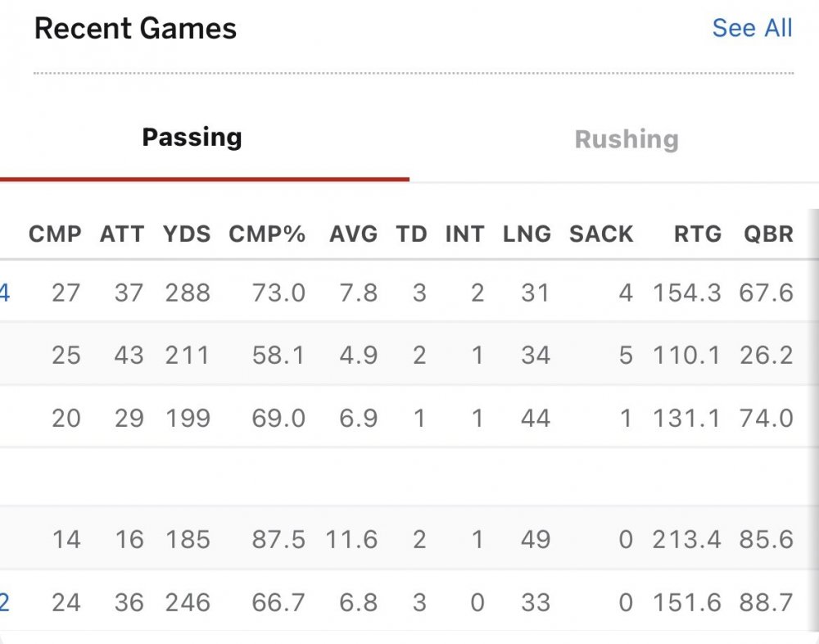The height and width of the screenshot is (644, 819).
Task: Click the YDS column header
Action: pos(187,234)
